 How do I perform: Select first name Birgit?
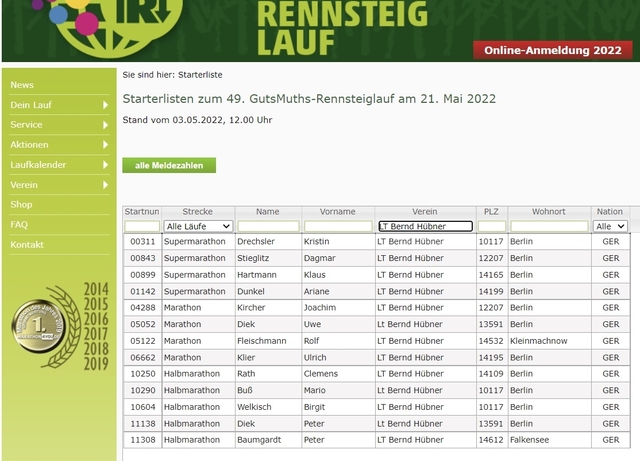click(315, 407)
